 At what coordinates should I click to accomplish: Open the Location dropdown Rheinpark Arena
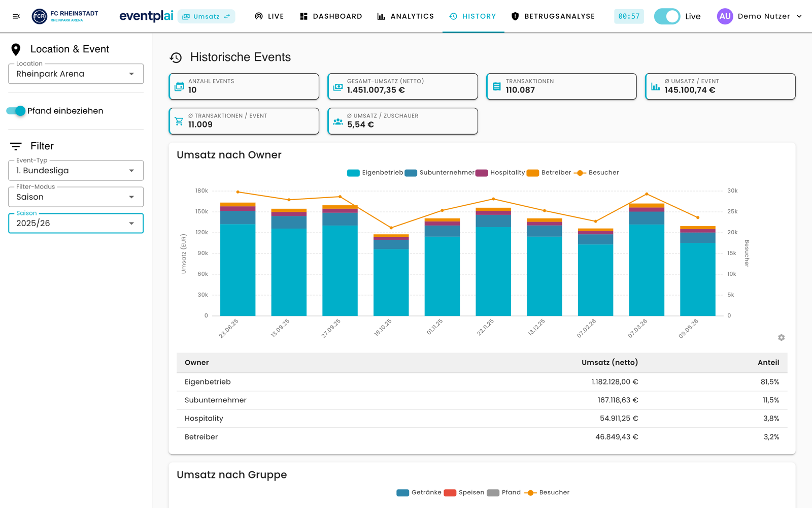click(x=76, y=74)
